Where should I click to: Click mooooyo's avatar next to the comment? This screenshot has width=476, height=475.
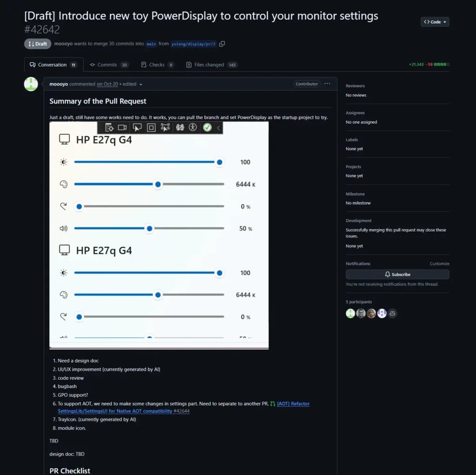tap(30, 84)
